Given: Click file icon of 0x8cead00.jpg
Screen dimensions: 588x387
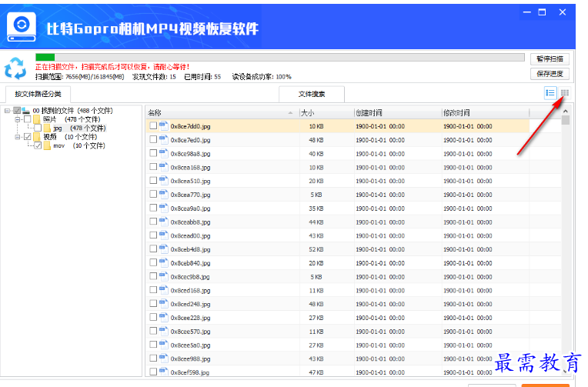Looking at the screenshot, I should point(163,235).
